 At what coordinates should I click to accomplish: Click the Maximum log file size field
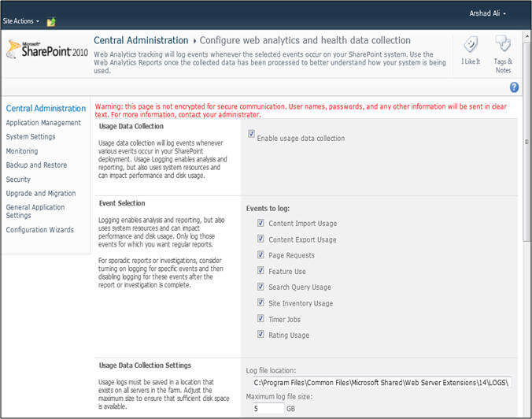(268, 409)
